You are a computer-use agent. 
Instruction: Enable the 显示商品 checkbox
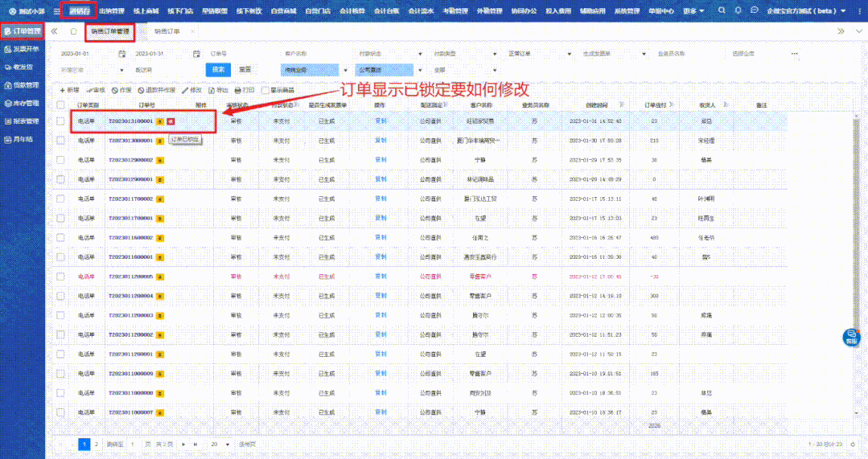(265, 90)
